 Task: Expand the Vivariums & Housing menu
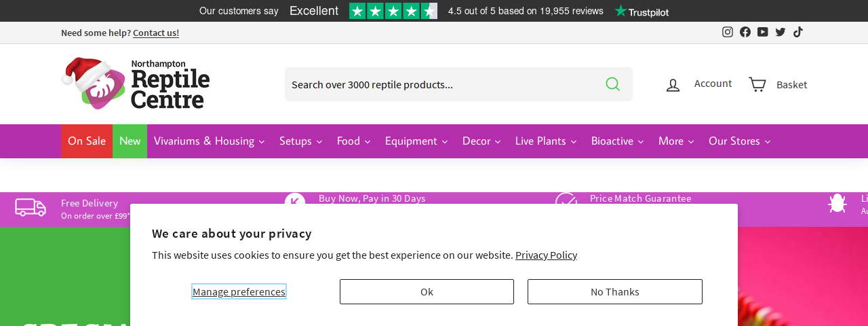(x=209, y=141)
